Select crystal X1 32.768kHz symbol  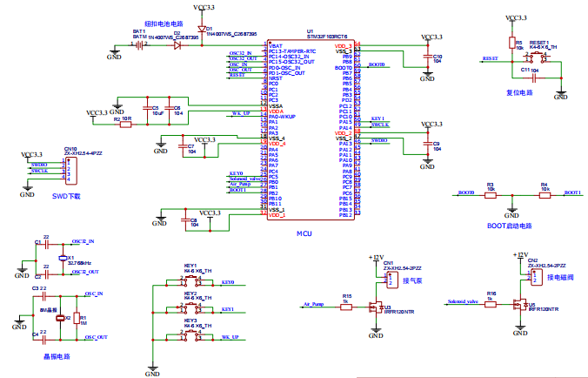(x=63, y=258)
